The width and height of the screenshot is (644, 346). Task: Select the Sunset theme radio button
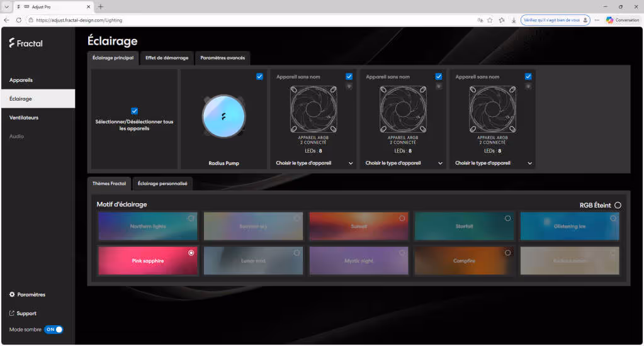402,218
